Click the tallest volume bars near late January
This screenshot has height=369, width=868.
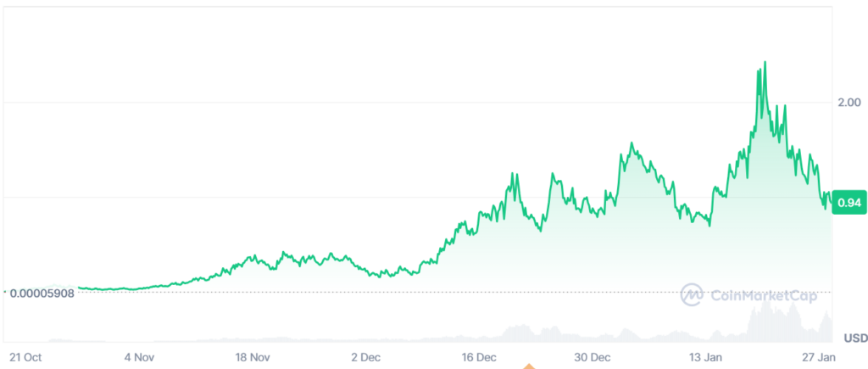[x=761, y=322]
